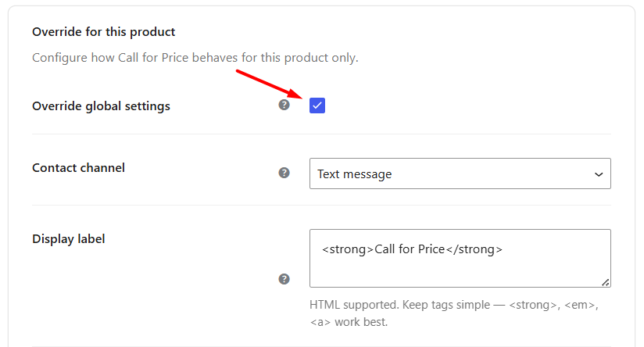Focus the Display label text area
Viewport: 644px width, 347px height.
pos(460,259)
